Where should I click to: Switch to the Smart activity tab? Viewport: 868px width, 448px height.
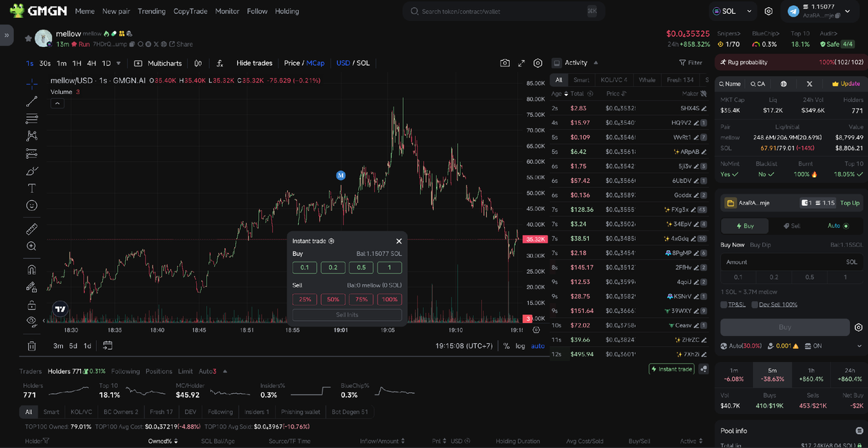point(581,79)
